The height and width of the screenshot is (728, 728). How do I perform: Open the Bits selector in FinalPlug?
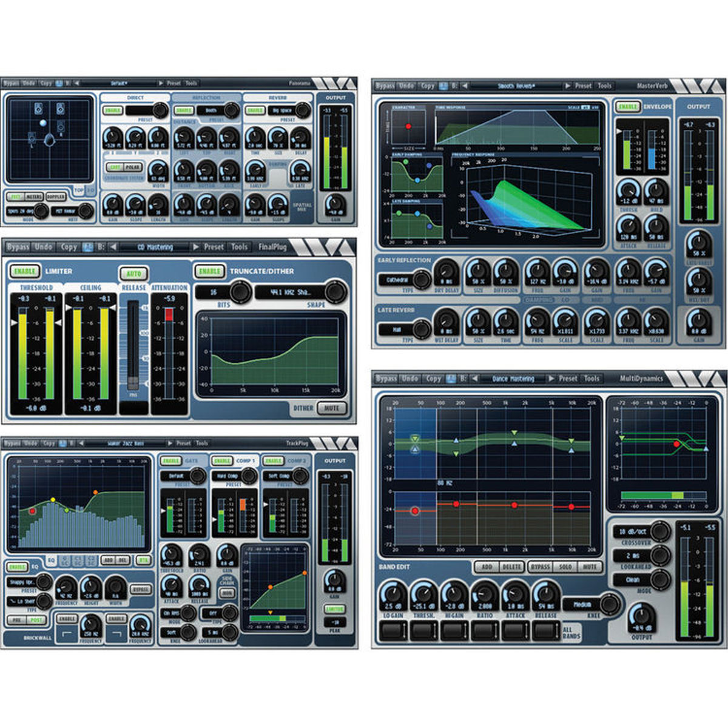tap(223, 292)
